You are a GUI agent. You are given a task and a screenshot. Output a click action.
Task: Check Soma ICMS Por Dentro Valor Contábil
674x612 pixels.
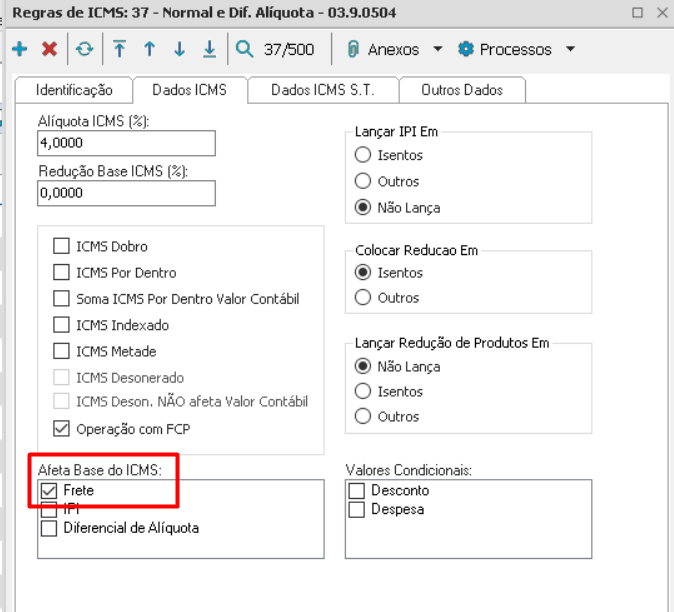(61, 299)
